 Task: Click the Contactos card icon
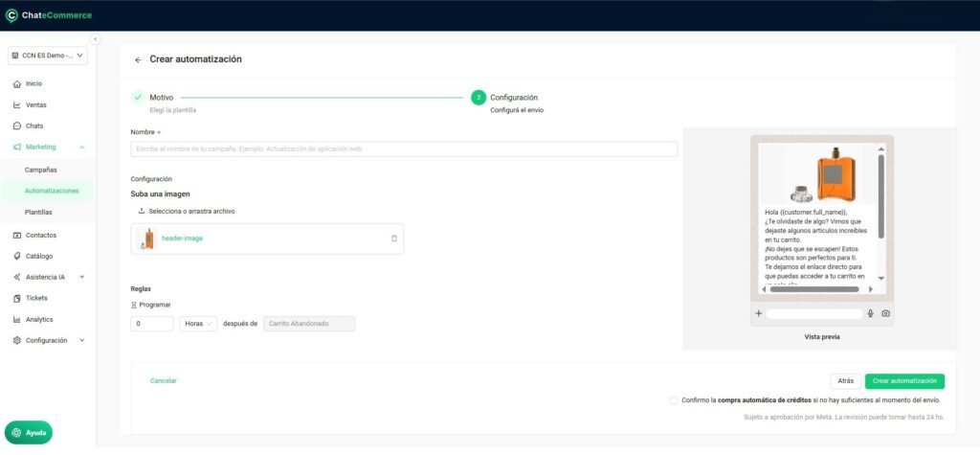[x=17, y=236]
